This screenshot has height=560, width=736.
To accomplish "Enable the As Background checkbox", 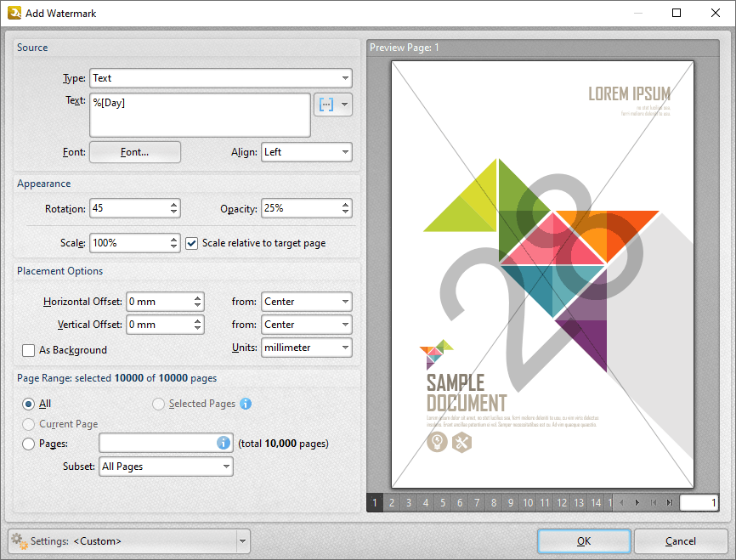I will click(29, 350).
